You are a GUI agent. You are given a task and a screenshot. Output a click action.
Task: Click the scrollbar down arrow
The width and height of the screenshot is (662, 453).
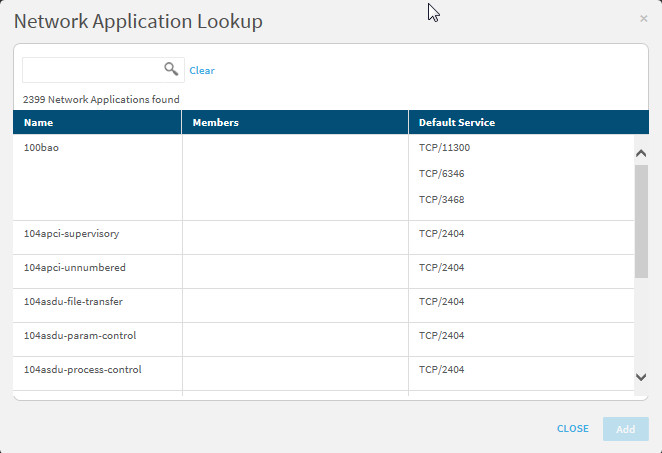click(641, 376)
